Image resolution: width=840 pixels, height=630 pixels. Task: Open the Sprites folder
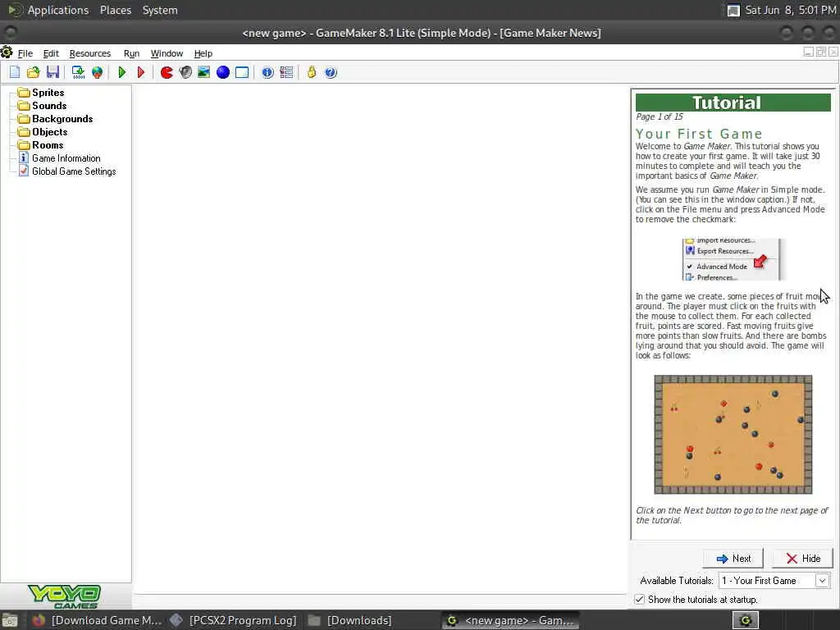pyautogui.click(x=41, y=92)
